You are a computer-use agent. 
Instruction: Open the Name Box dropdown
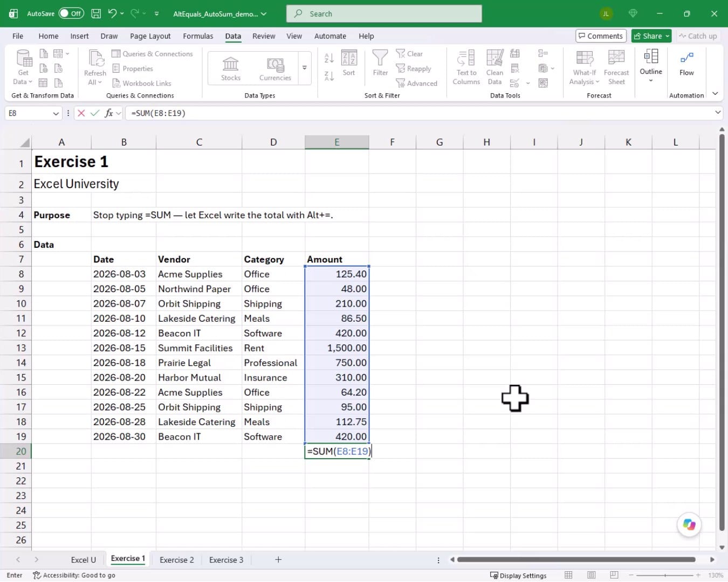56,113
